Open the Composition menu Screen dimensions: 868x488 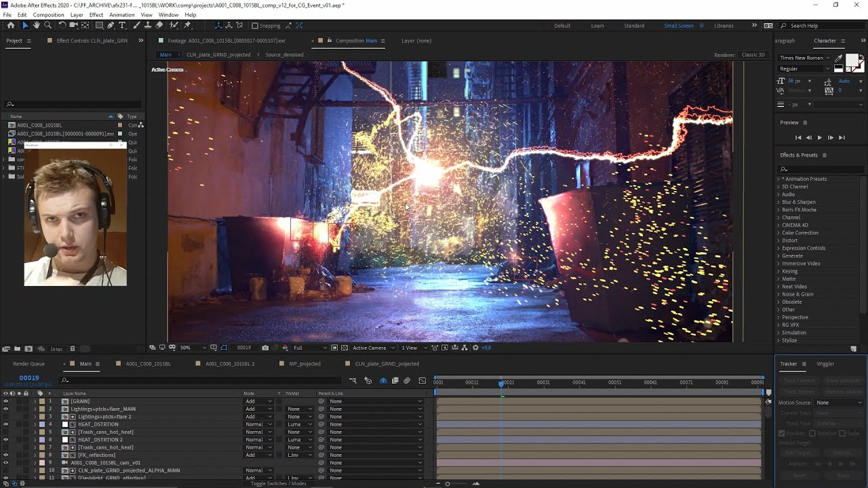tap(48, 14)
